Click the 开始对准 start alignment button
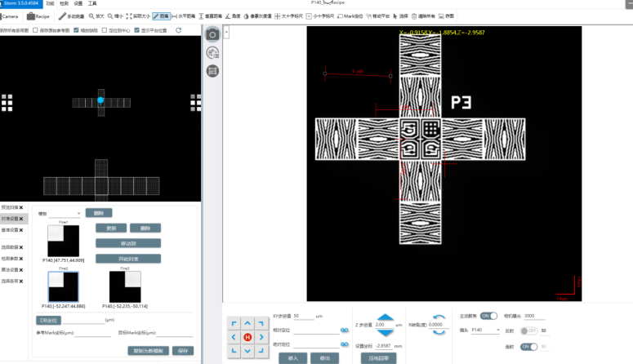The height and width of the screenshot is (364, 633). (127, 259)
